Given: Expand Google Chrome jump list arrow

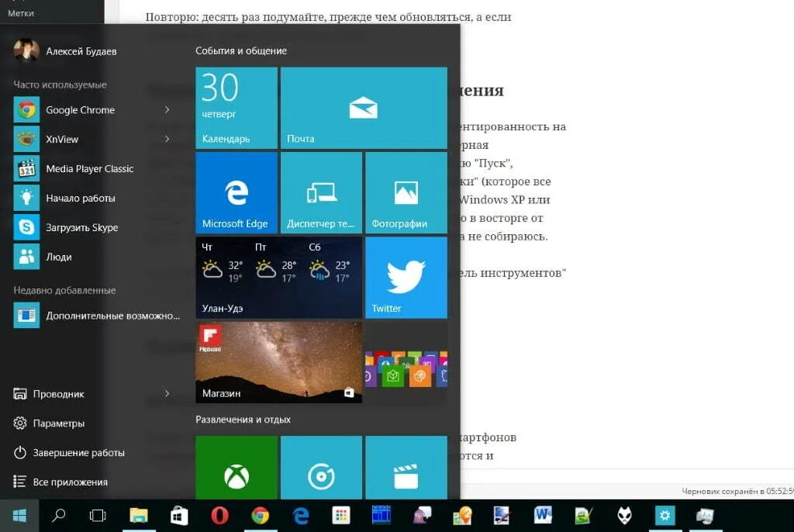Looking at the screenshot, I should point(167,109).
